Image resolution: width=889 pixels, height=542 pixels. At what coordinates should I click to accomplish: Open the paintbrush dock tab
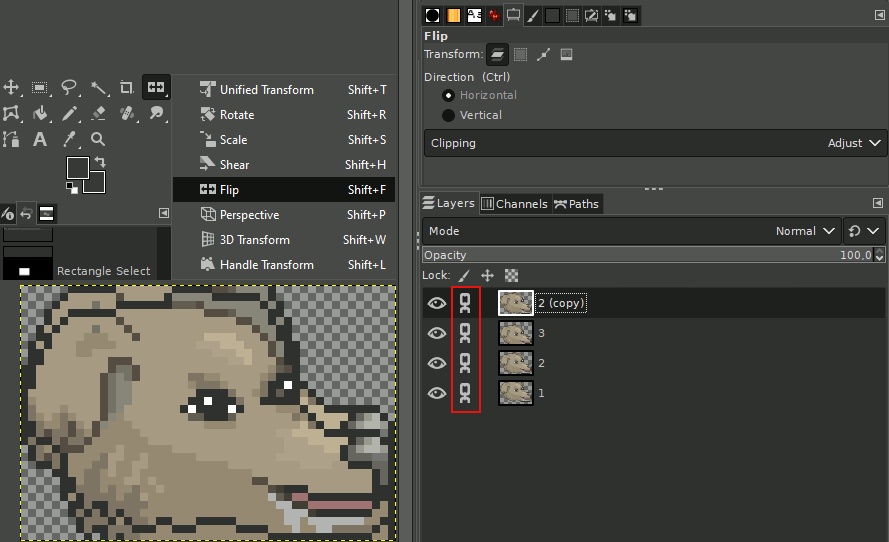coord(533,15)
